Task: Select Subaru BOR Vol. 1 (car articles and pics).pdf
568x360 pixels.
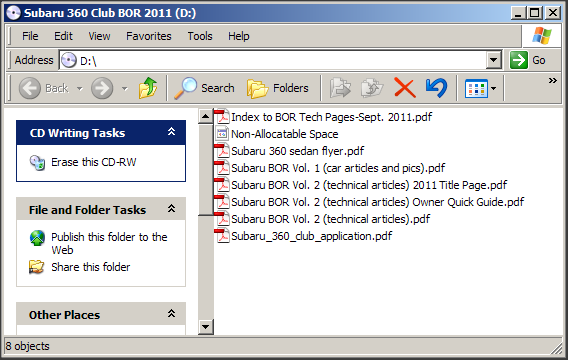Action: 338,168
